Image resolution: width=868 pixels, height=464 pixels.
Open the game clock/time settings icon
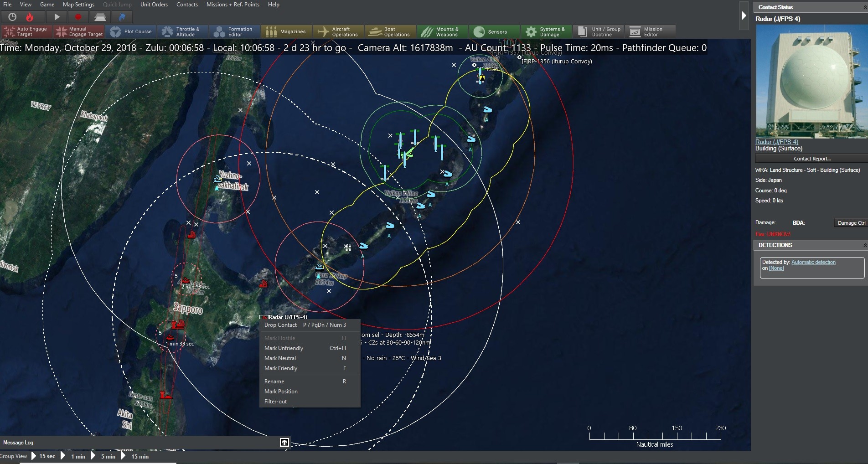(x=12, y=17)
